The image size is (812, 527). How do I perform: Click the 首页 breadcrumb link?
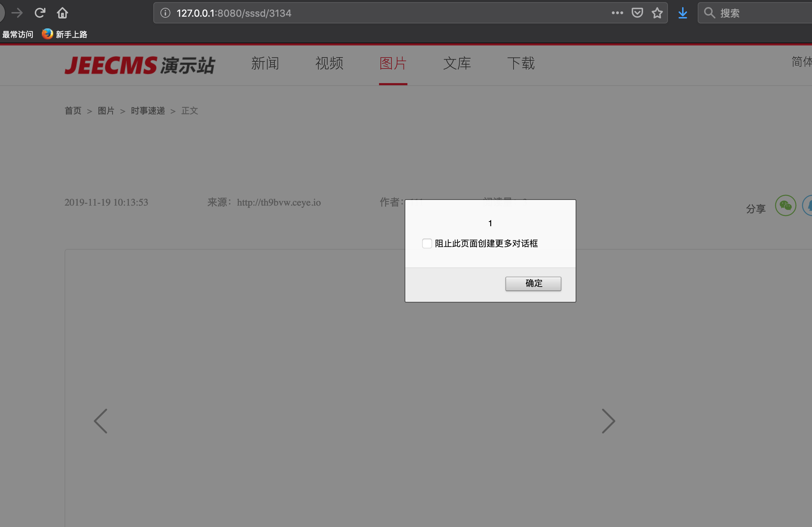[x=73, y=111]
